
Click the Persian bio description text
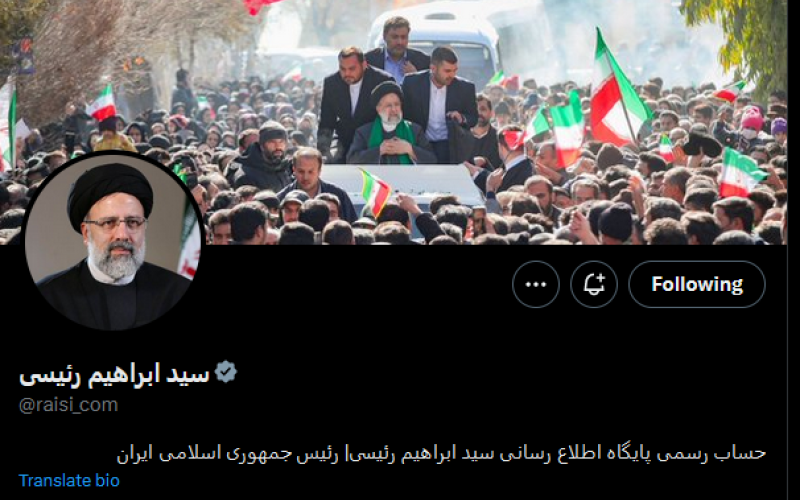tap(441, 453)
